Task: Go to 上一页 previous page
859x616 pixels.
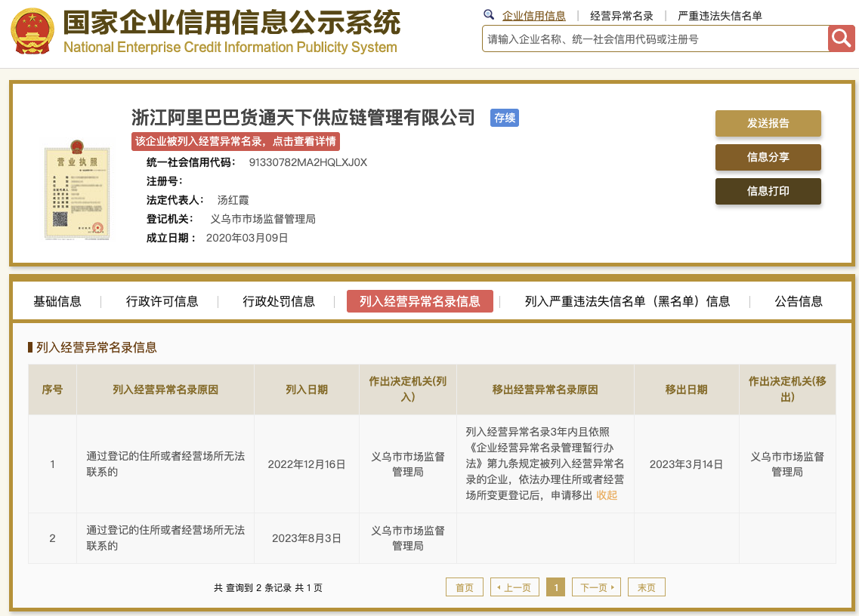Action: click(515, 587)
